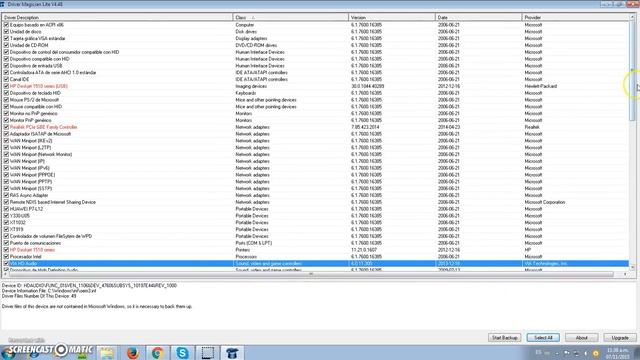Open Skype from the taskbar
Viewport: 640px width, 360px height.
click(182, 353)
